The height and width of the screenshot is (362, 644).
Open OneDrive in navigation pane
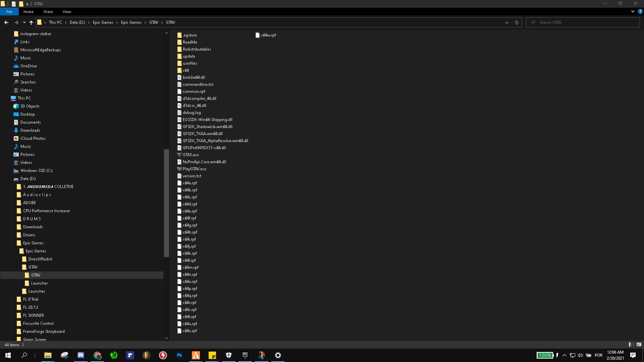[x=29, y=66]
